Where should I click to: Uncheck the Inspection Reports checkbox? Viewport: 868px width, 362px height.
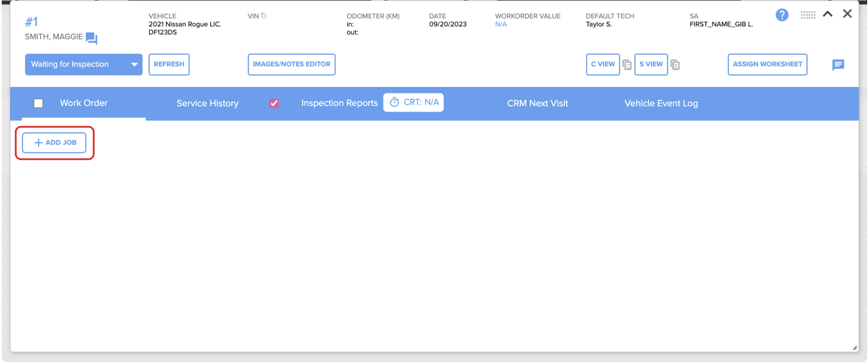click(274, 103)
